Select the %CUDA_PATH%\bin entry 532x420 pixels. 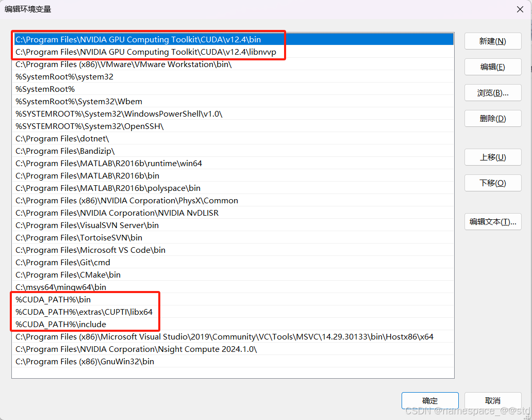233,300
